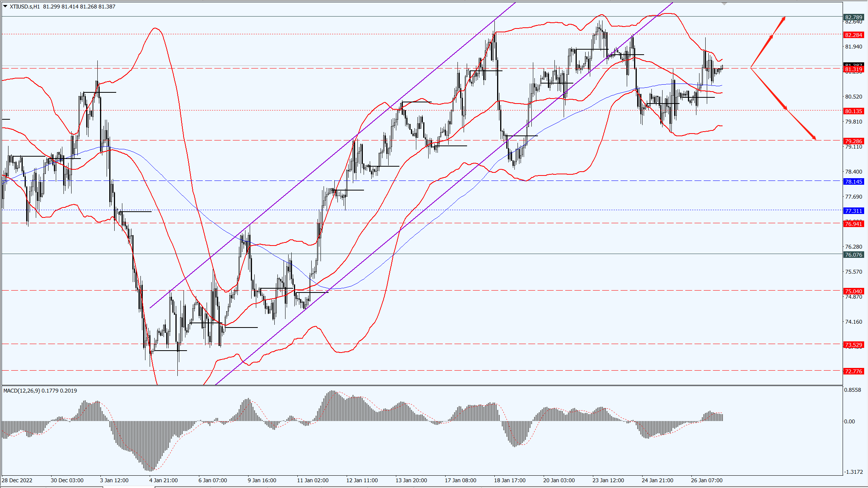Click the MACD zero level 0.00 label
The height and width of the screenshot is (488, 868).
[850, 421]
